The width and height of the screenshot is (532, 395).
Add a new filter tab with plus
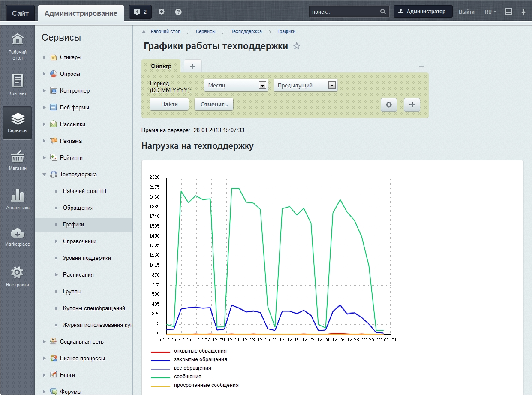(x=192, y=66)
